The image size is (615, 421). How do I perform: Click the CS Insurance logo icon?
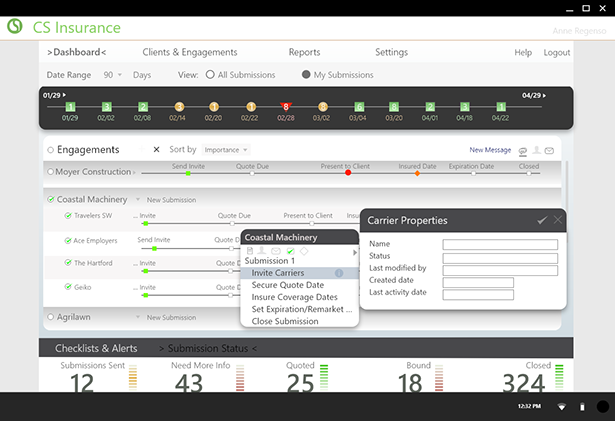[x=15, y=27]
